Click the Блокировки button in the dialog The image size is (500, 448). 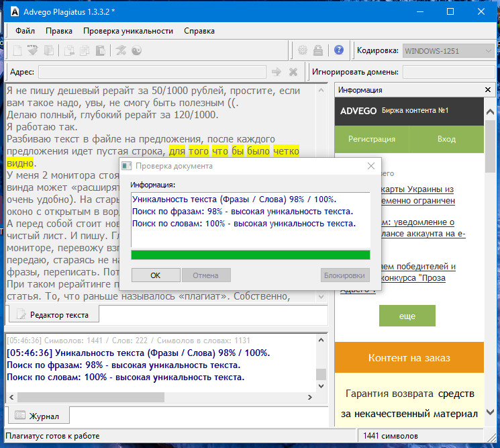point(345,275)
